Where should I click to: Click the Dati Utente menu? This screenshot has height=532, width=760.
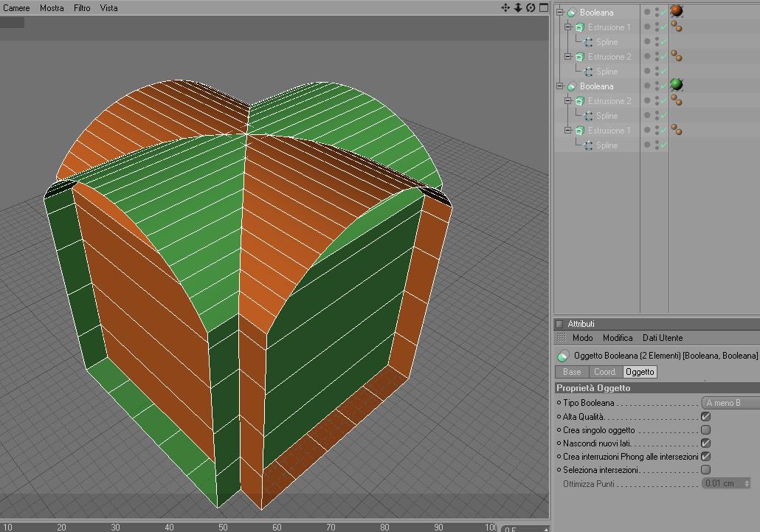pyautogui.click(x=663, y=338)
